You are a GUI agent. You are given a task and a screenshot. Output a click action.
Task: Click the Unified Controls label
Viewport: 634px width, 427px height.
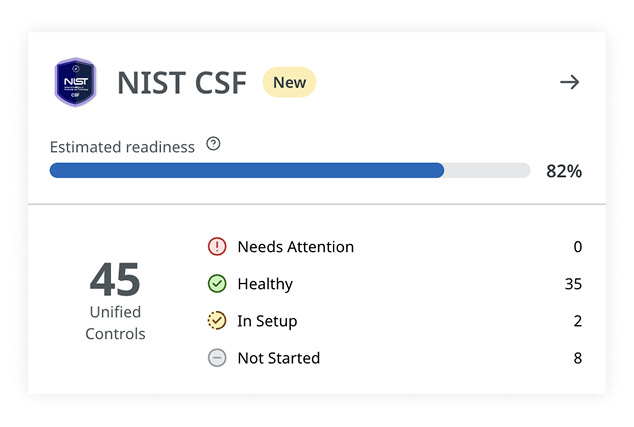[115, 323]
